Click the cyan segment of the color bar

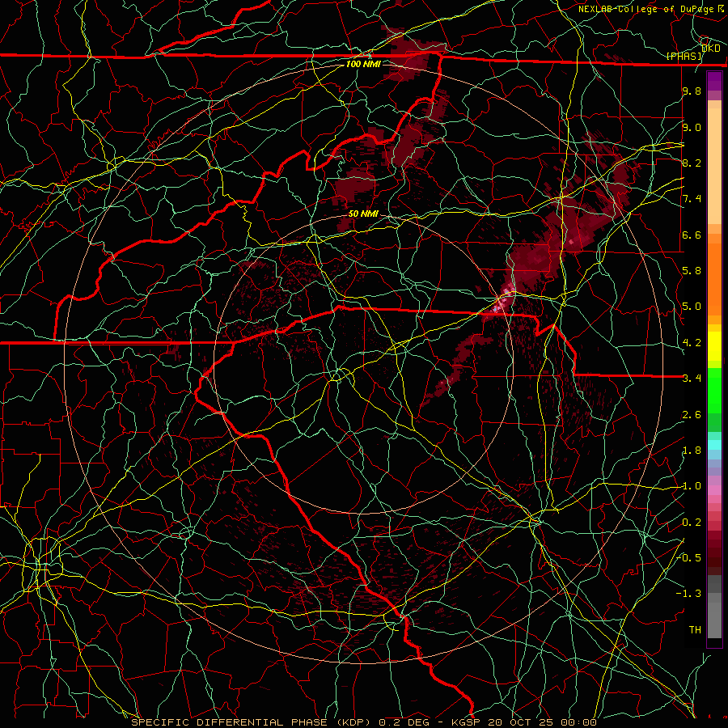(714, 444)
